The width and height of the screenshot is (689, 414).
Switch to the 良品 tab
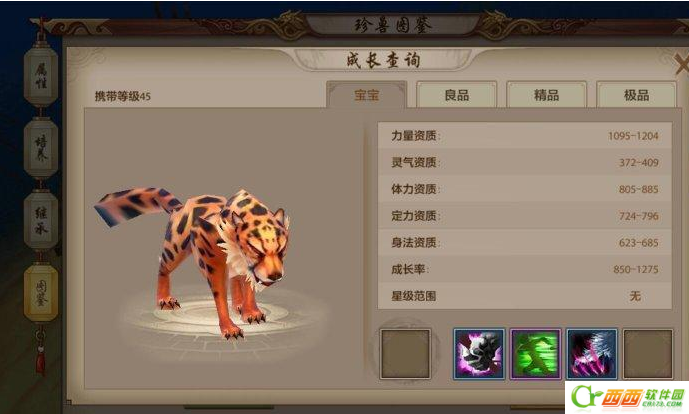pyautogui.click(x=457, y=94)
